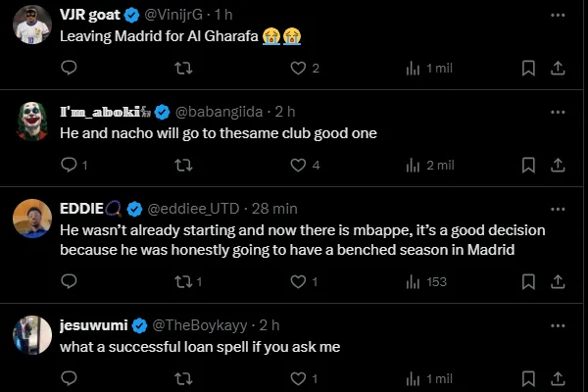Reply to jesuwumi's loan spell tweet
Image resolution: width=588 pixels, height=392 pixels.
click(69, 377)
